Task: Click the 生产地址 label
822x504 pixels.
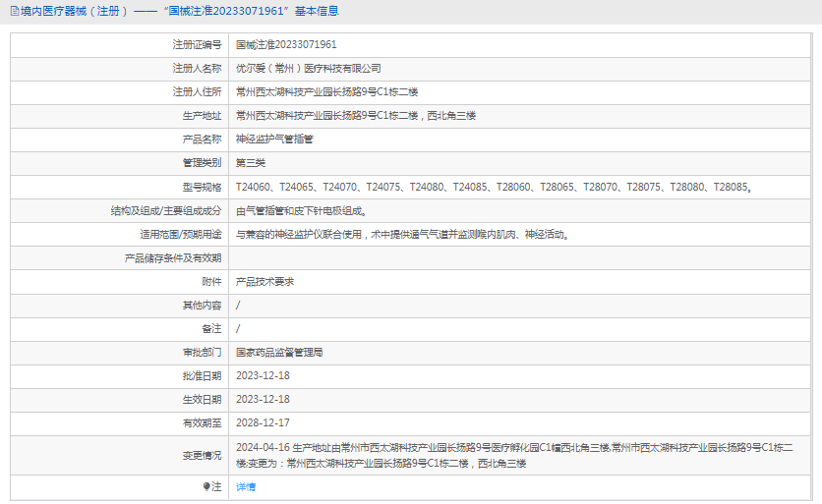Action: 202,115
